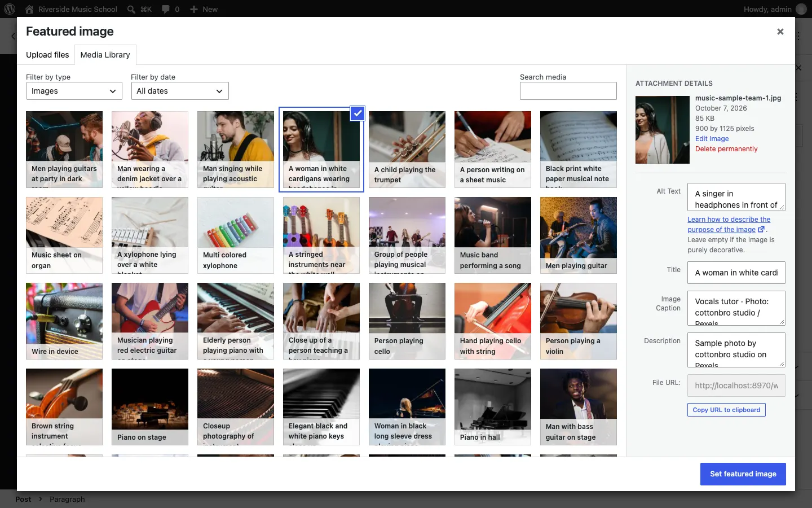The width and height of the screenshot is (812, 508).
Task: Click the WordPress logo icon
Action: (10, 9)
